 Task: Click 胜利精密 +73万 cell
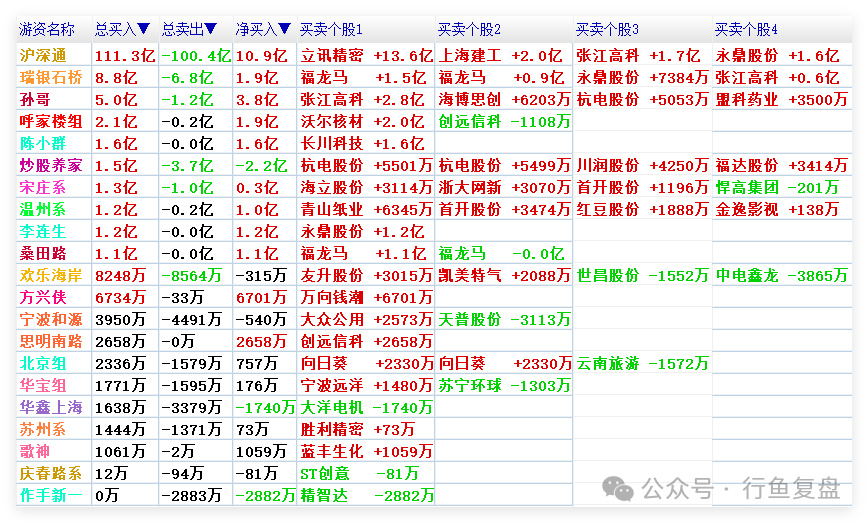point(358,429)
